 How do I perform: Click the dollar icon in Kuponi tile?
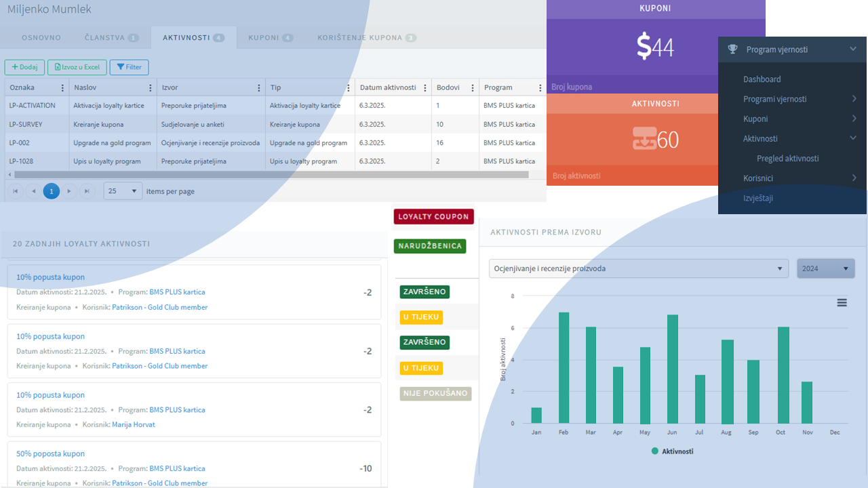pyautogui.click(x=644, y=46)
